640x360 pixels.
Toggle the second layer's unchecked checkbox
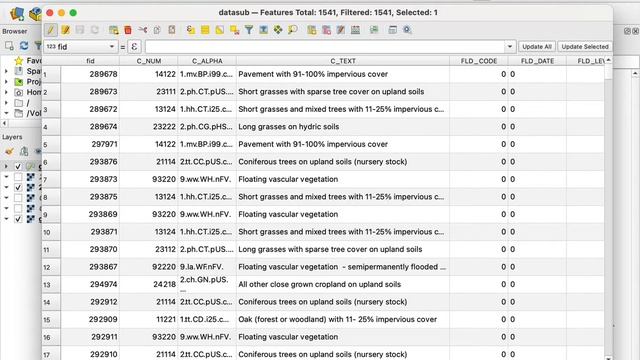tap(18, 177)
